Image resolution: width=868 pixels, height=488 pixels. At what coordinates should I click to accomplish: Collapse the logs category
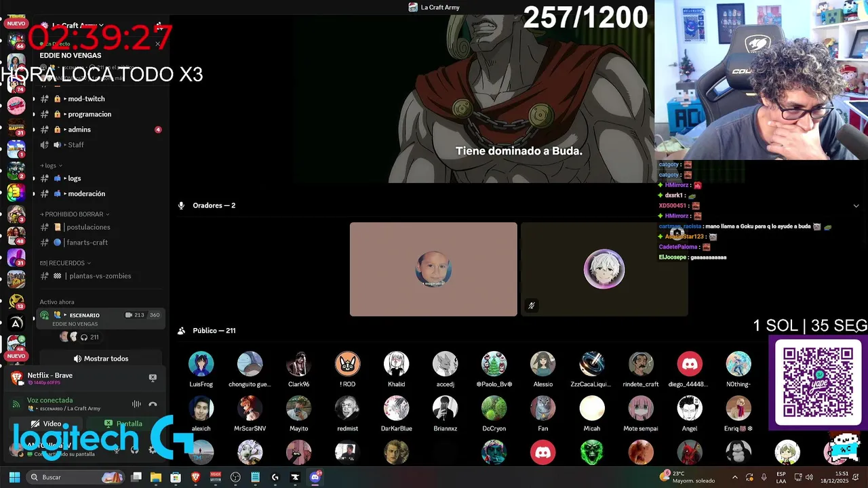52,165
